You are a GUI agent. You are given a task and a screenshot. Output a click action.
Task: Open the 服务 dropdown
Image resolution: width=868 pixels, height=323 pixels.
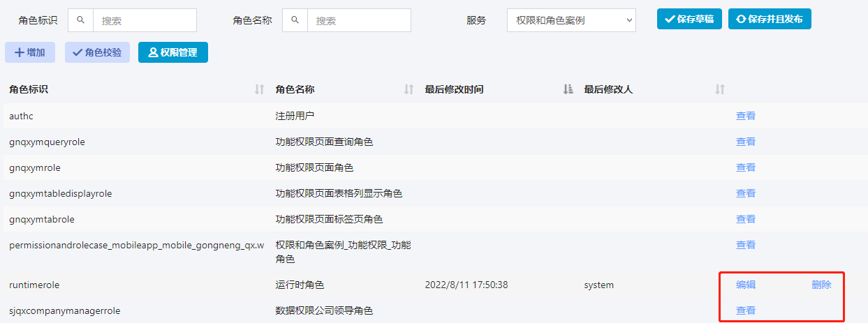pos(571,20)
